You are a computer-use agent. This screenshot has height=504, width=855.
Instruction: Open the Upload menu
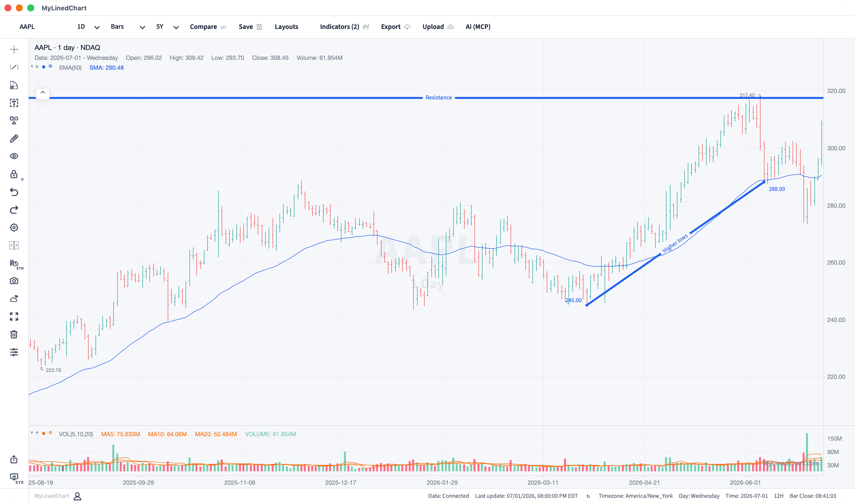(x=438, y=26)
